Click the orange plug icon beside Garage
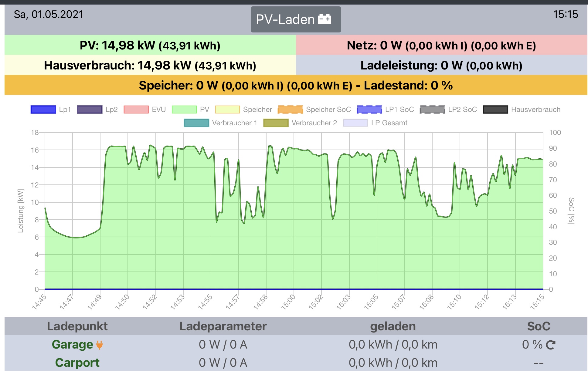This screenshot has height=371, width=588. click(100, 345)
